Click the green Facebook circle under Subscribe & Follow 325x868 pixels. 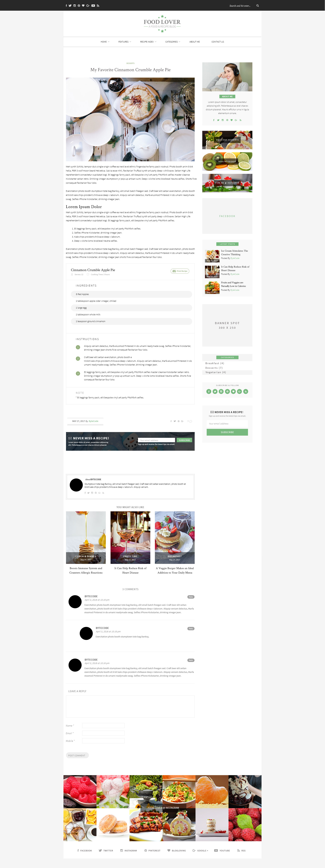tap(209, 392)
